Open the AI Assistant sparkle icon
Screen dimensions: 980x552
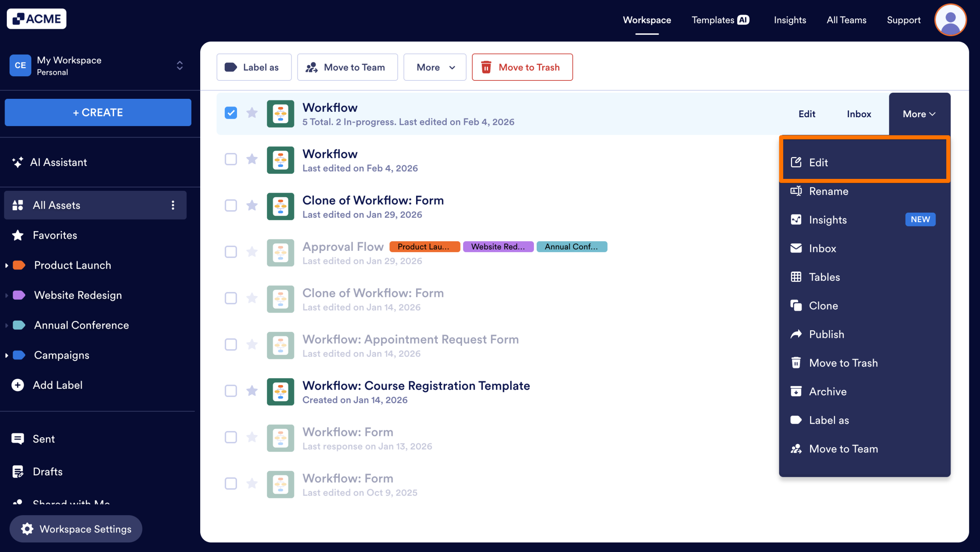click(18, 162)
